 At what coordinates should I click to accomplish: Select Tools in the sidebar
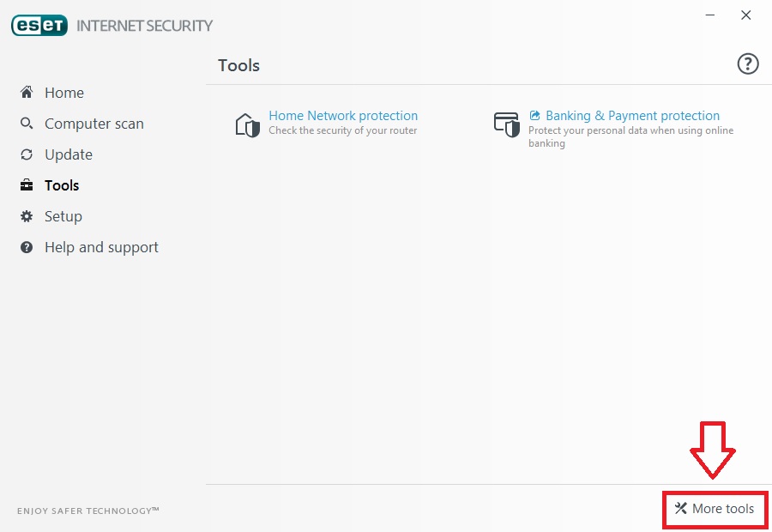62,185
